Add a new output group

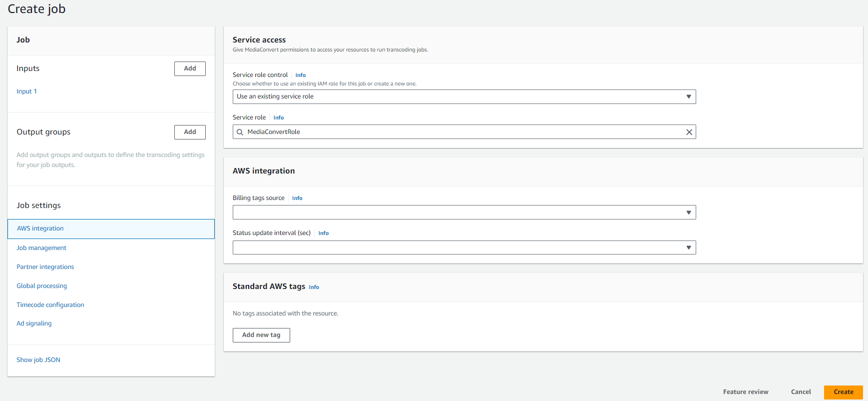click(190, 132)
